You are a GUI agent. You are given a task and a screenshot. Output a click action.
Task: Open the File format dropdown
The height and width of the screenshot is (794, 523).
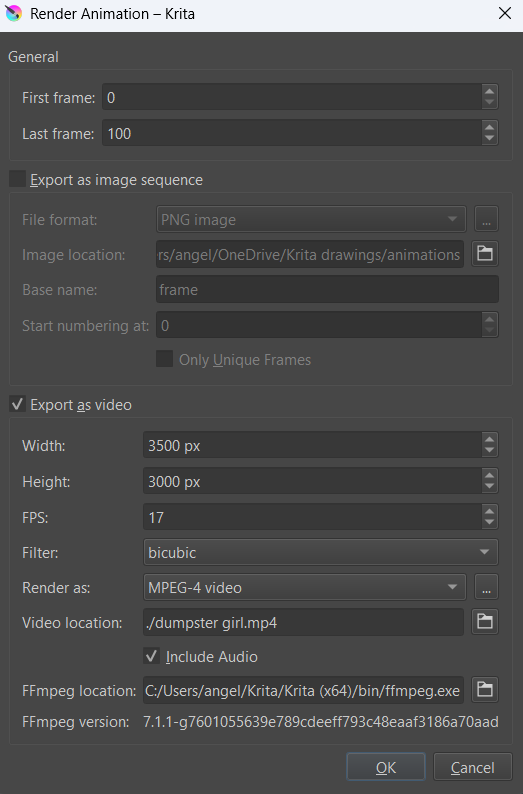click(311, 219)
